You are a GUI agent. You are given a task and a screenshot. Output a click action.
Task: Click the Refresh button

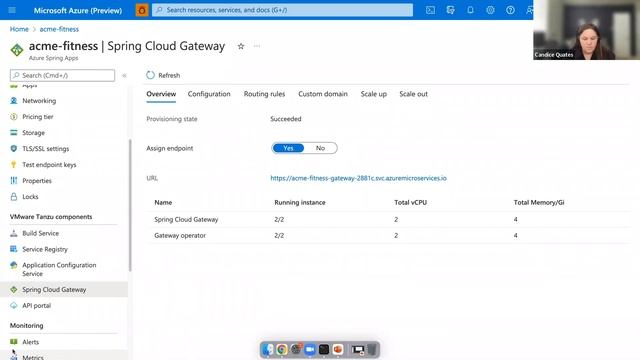(163, 75)
